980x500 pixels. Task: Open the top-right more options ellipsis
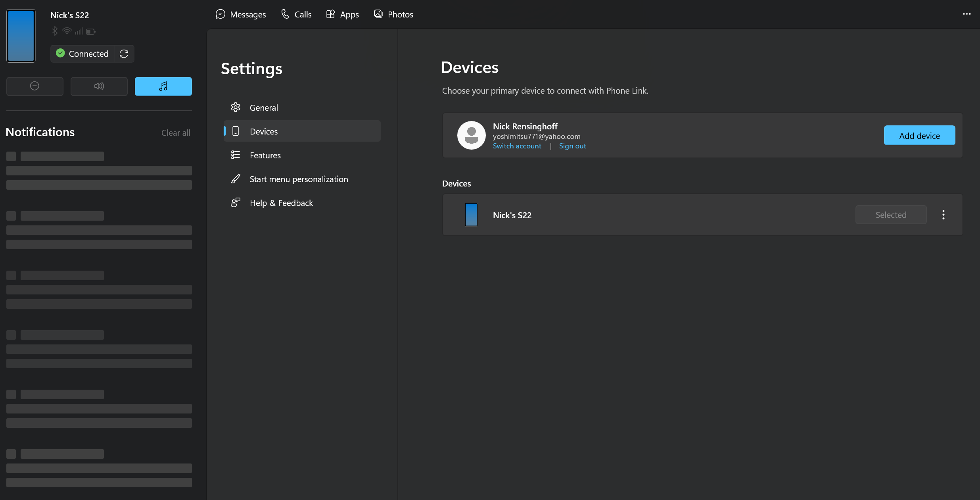point(967,14)
